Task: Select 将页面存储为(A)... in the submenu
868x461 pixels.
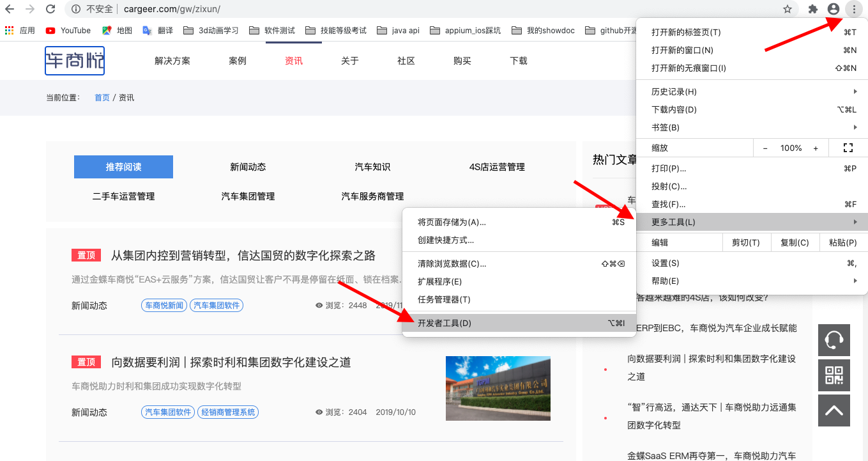Action: (x=519, y=222)
